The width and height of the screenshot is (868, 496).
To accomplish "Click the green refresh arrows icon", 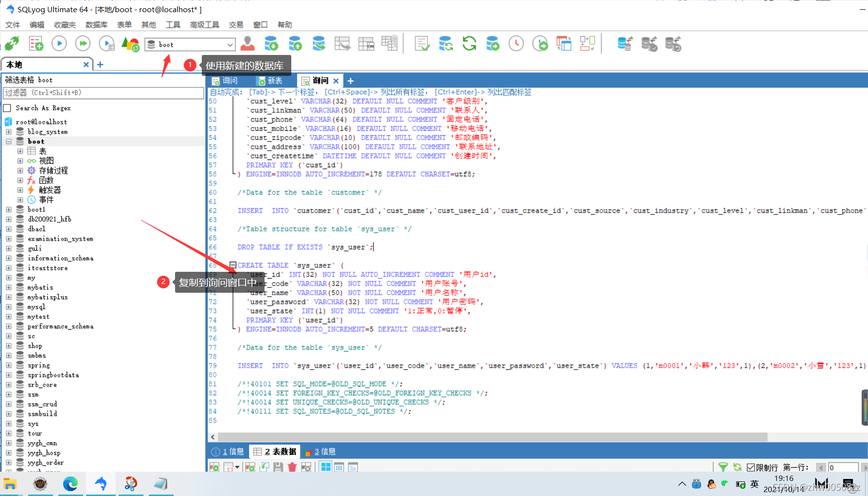I will [x=469, y=44].
